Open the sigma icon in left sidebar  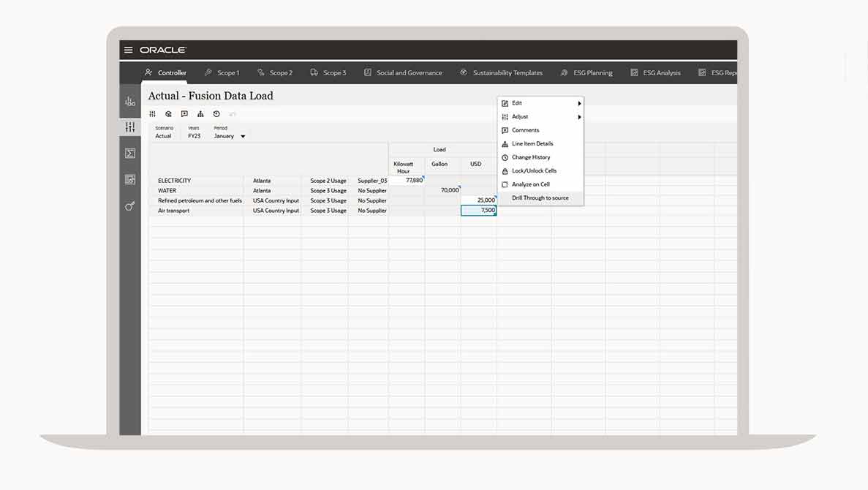coord(130,154)
